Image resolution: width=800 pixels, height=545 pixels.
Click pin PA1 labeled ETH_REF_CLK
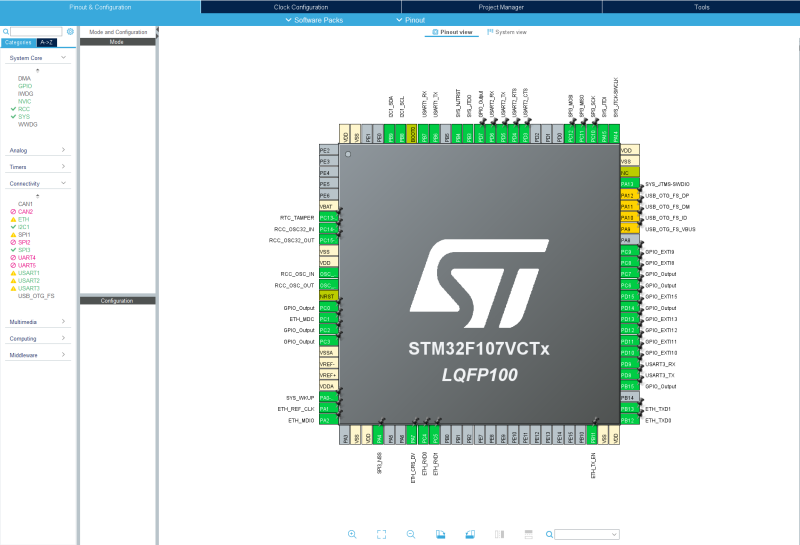pyautogui.click(x=329, y=409)
